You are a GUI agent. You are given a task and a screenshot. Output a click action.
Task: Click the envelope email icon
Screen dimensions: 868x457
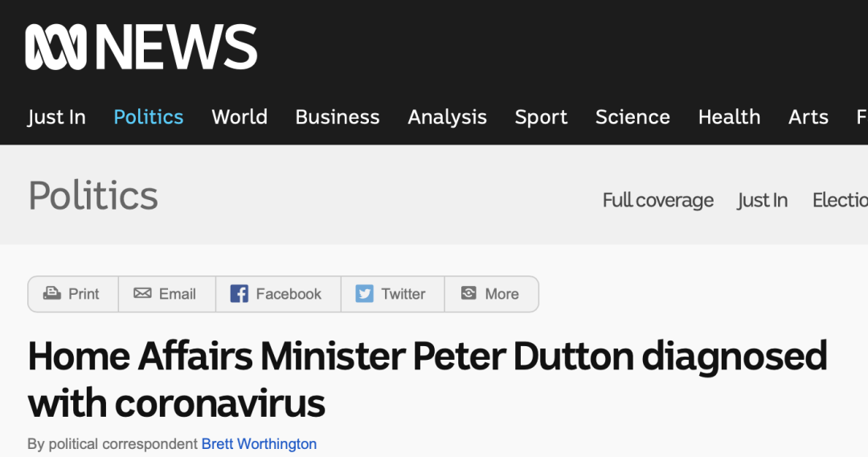coord(142,293)
